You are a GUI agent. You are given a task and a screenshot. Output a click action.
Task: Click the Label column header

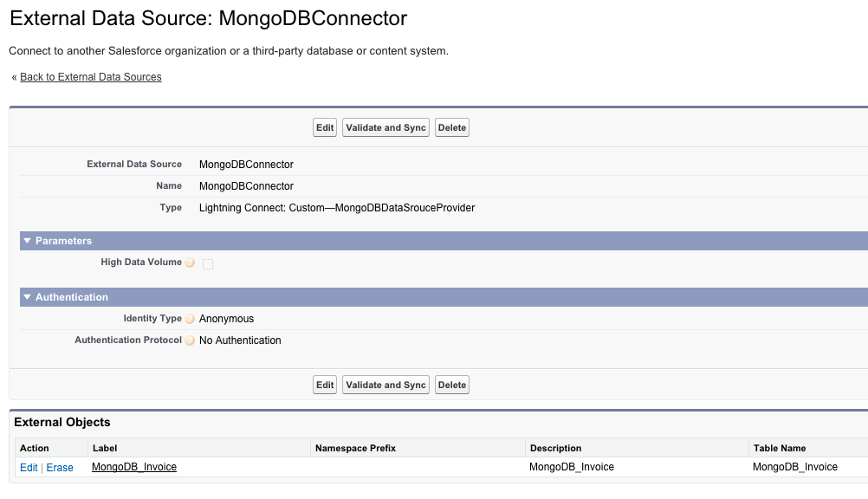[x=199, y=448]
